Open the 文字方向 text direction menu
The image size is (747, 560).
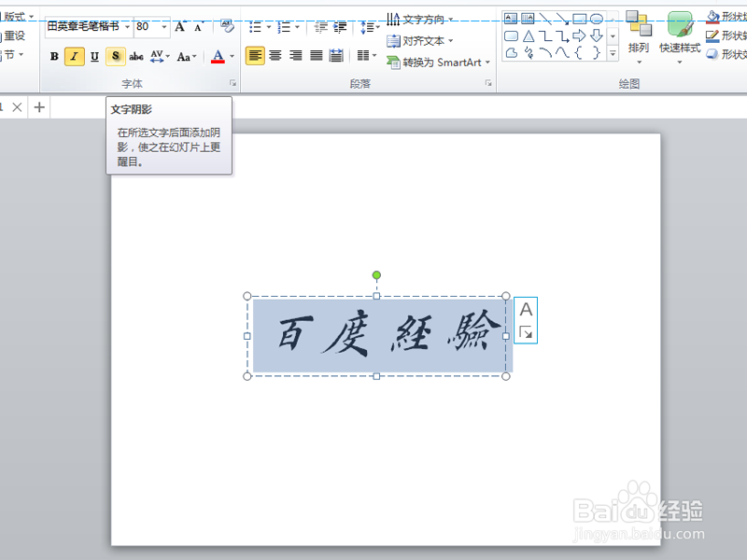point(419,19)
